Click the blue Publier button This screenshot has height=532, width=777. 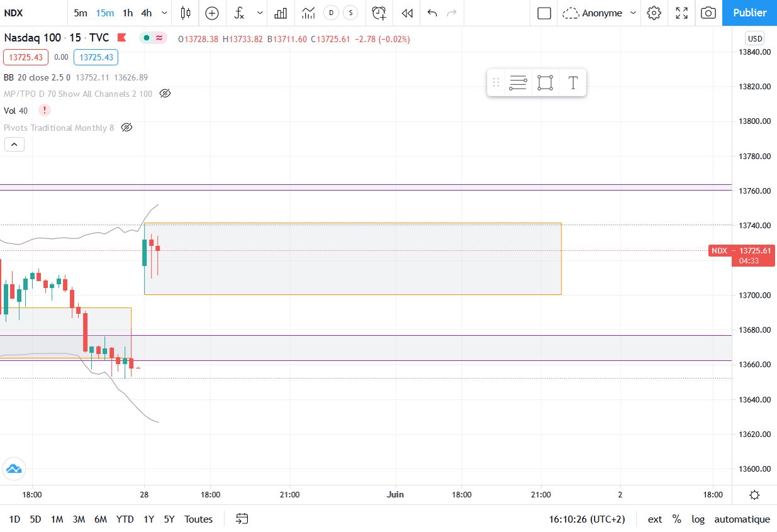(750, 13)
